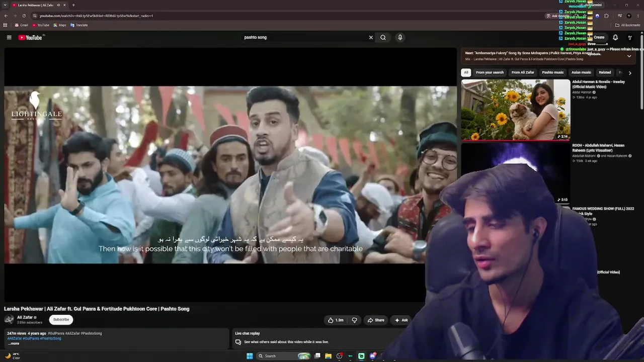Share the Larsha Pekhawar video
The image size is (644, 362).
click(376, 320)
